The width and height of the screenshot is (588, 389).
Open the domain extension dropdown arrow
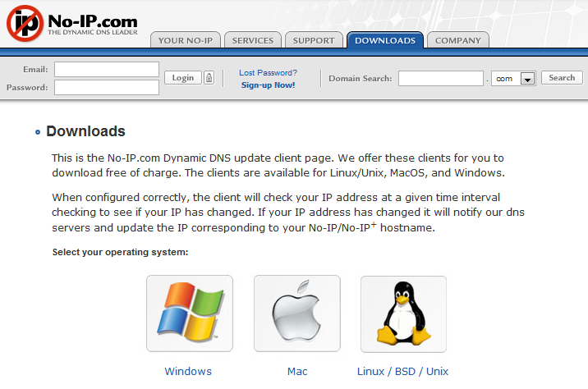click(x=527, y=79)
